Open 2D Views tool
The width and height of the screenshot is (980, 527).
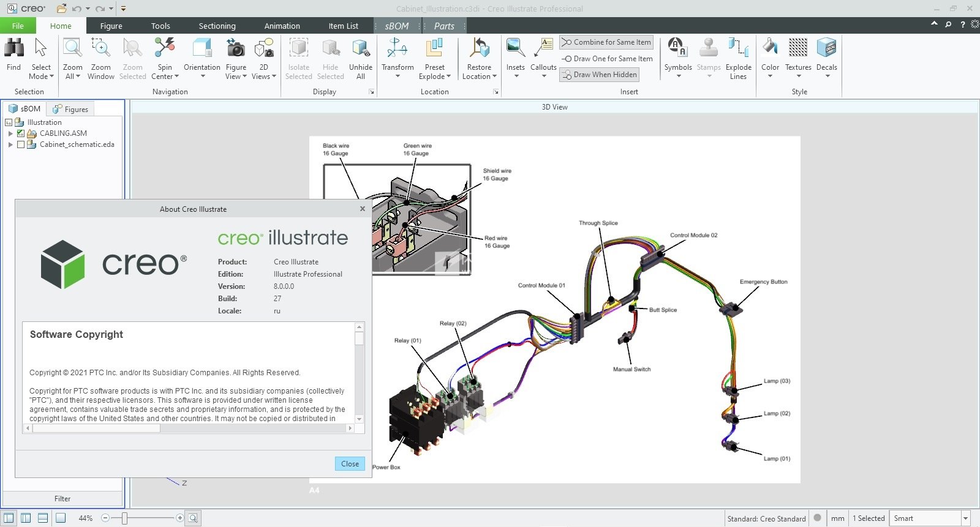264,58
